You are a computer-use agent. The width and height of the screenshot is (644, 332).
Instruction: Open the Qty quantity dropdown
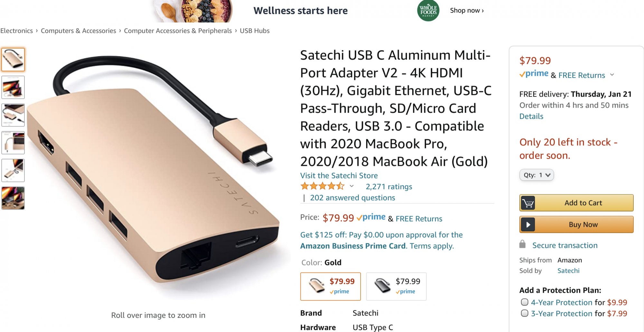536,175
